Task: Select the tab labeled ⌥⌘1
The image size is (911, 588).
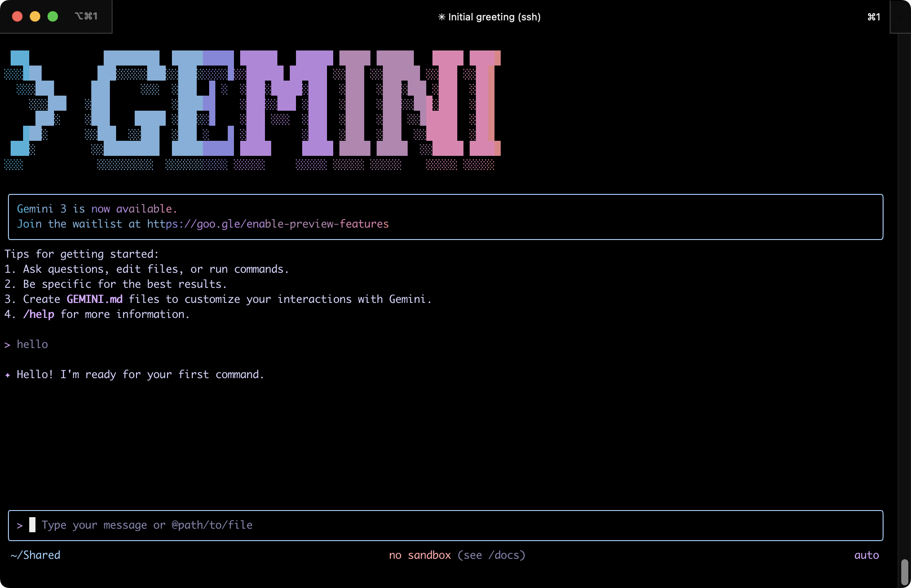Action: click(86, 16)
